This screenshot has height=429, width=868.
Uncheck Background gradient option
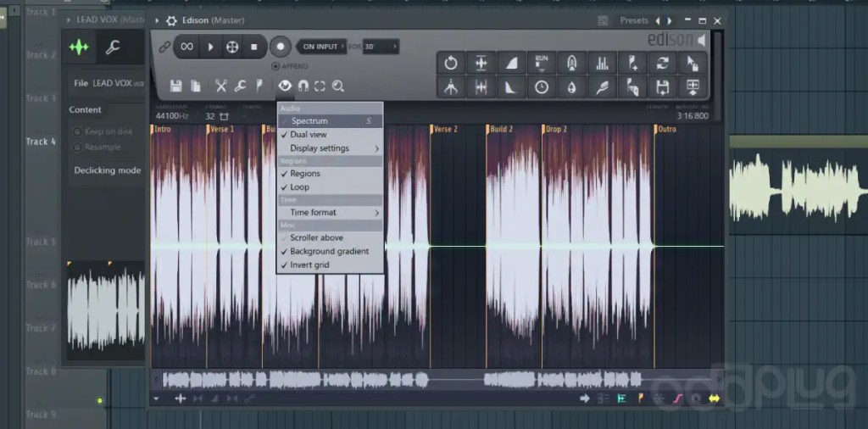330,251
